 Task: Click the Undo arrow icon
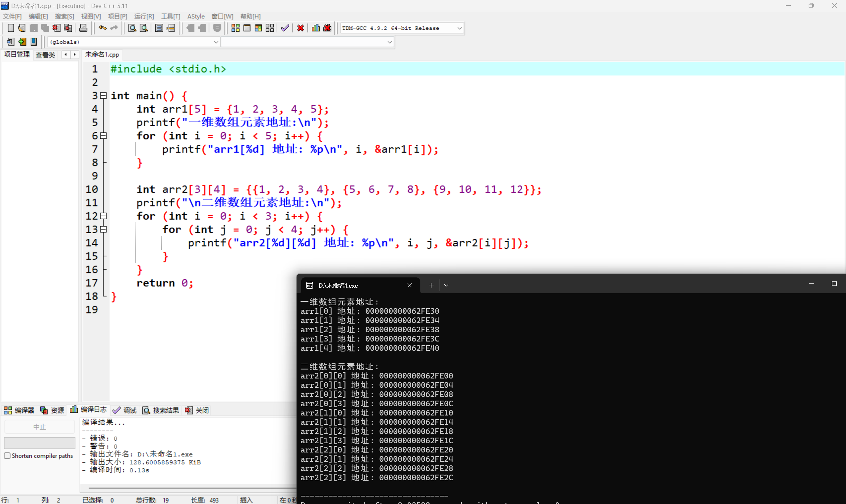[102, 28]
